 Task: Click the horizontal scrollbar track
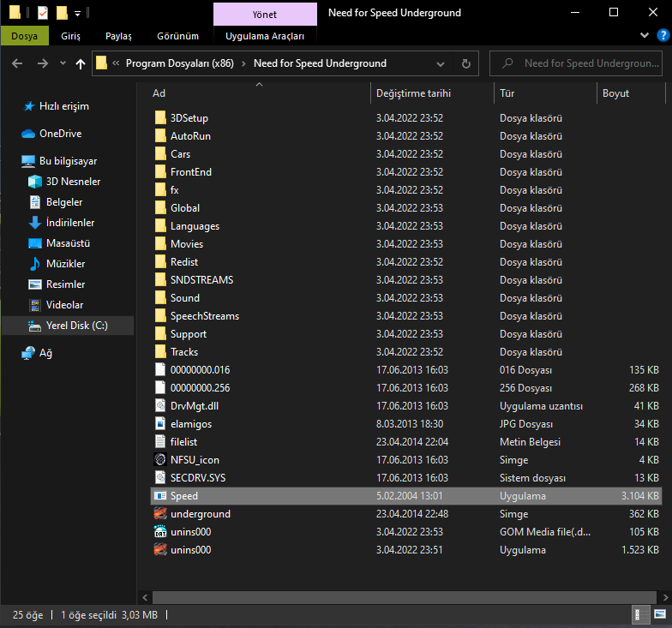[405, 597]
